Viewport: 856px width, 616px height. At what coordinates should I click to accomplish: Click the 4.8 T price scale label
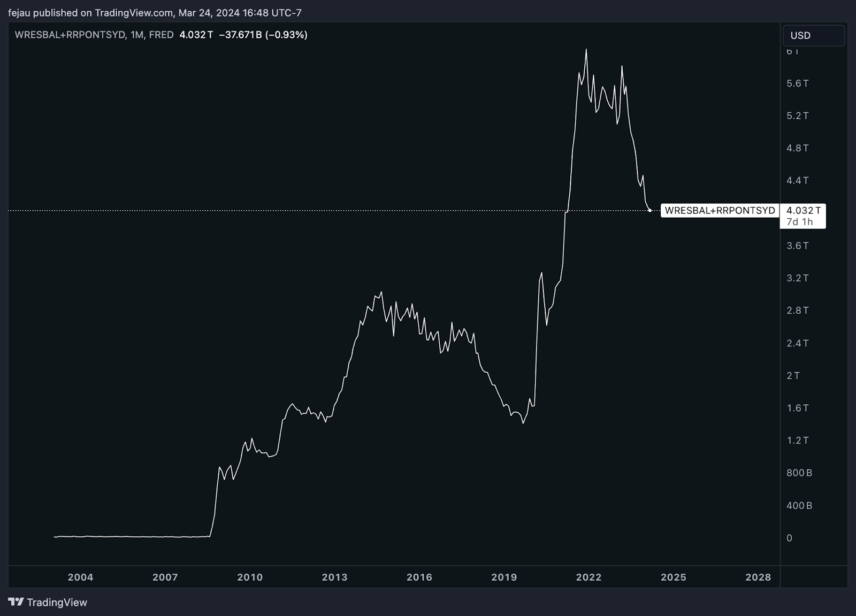797,148
